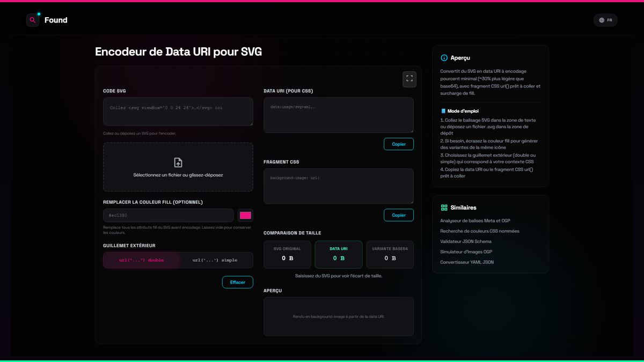Click the Variante Base64 size card
The height and width of the screenshot is (362, 644).
pyautogui.click(x=390, y=254)
